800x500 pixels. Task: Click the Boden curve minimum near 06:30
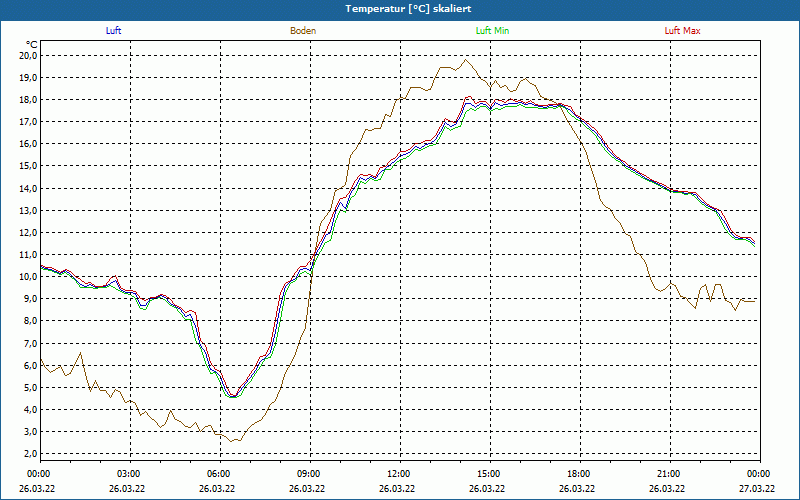(231, 441)
